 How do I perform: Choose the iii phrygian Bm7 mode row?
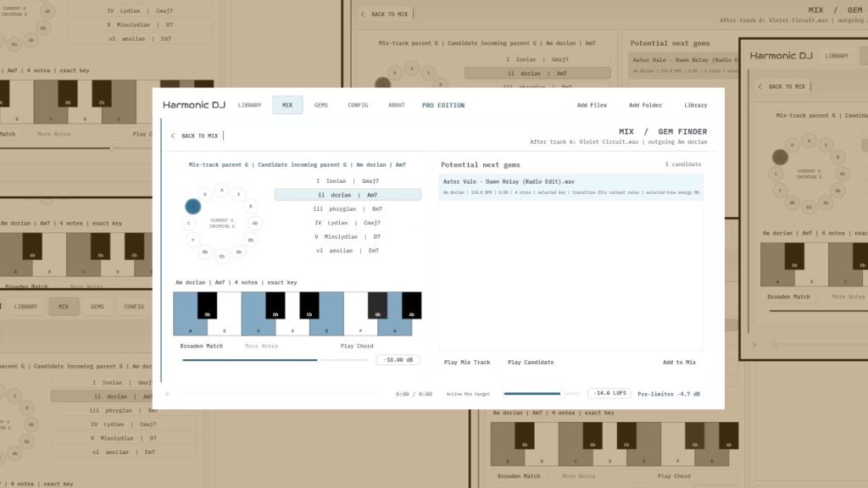coord(348,208)
